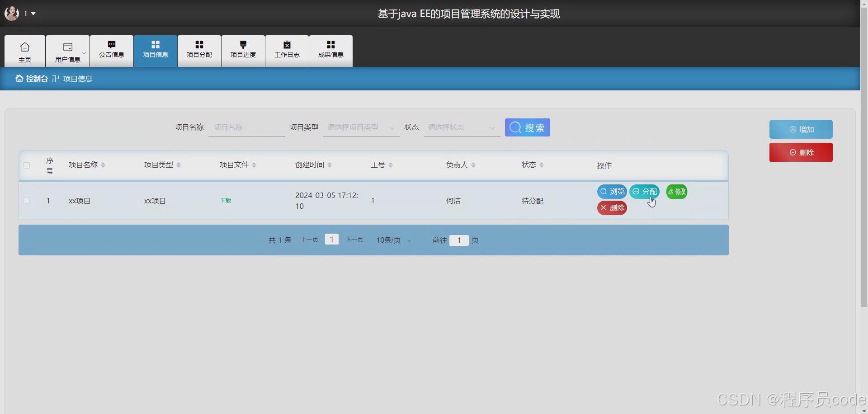
Task: Check the select-all checkbox in table header
Action: pyautogui.click(x=26, y=165)
